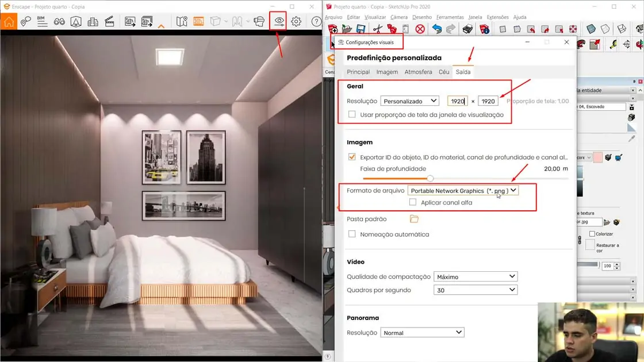
Task: Click Enscape batch render export icon
Action: tap(147, 21)
